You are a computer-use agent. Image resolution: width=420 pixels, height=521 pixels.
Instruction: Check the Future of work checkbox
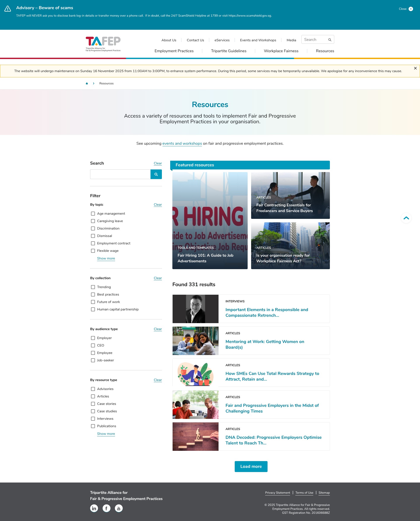(93, 302)
